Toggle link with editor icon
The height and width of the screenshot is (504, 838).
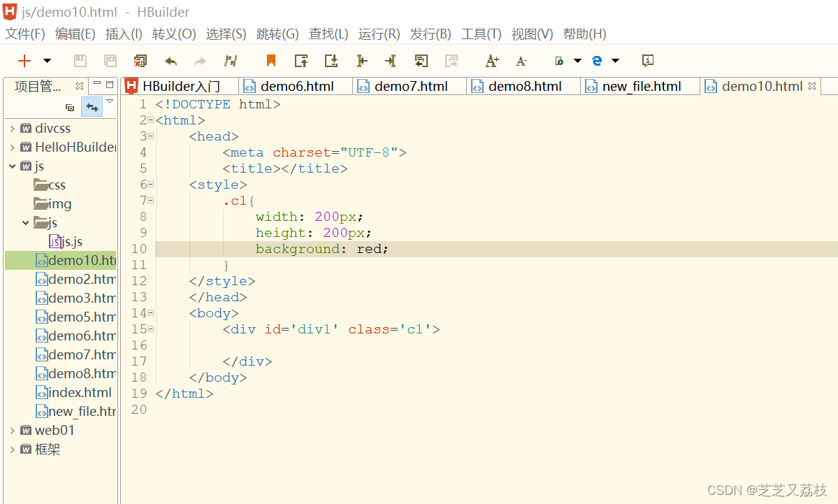coord(92,108)
